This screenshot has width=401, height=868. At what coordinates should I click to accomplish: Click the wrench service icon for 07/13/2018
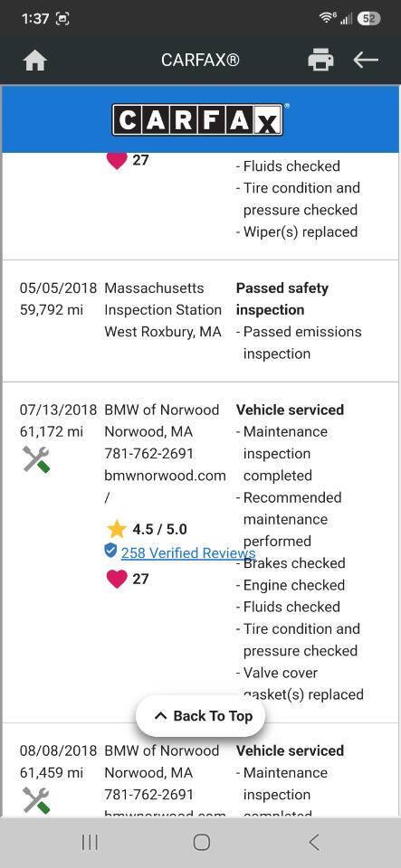(x=36, y=459)
